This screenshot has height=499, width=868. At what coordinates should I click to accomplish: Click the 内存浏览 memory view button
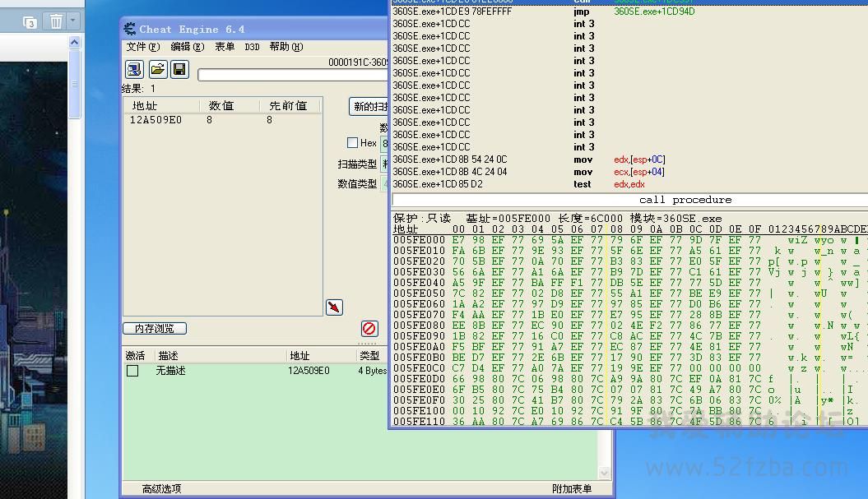(155, 328)
